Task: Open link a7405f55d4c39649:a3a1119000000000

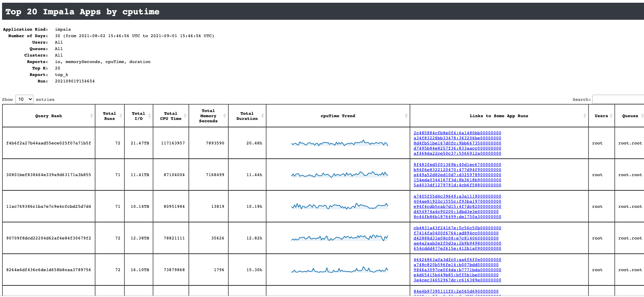Action: (457, 196)
